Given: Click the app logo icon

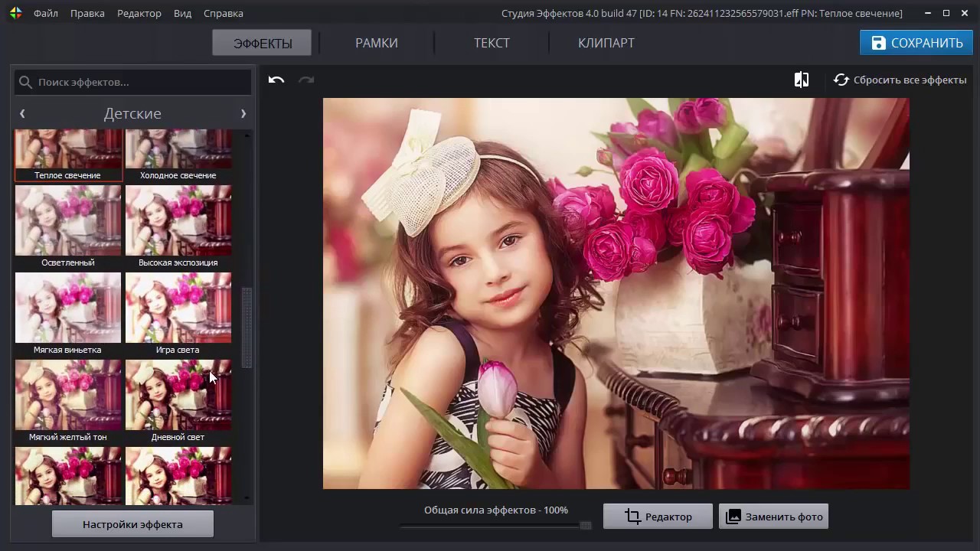Looking at the screenshot, I should pyautogui.click(x=15, y=13).
